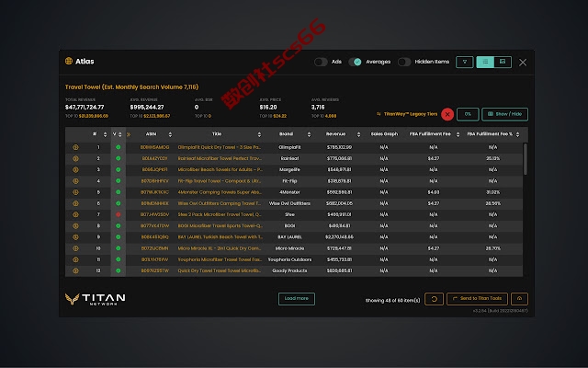Click the Sales Graph column header

pos(384,134)
